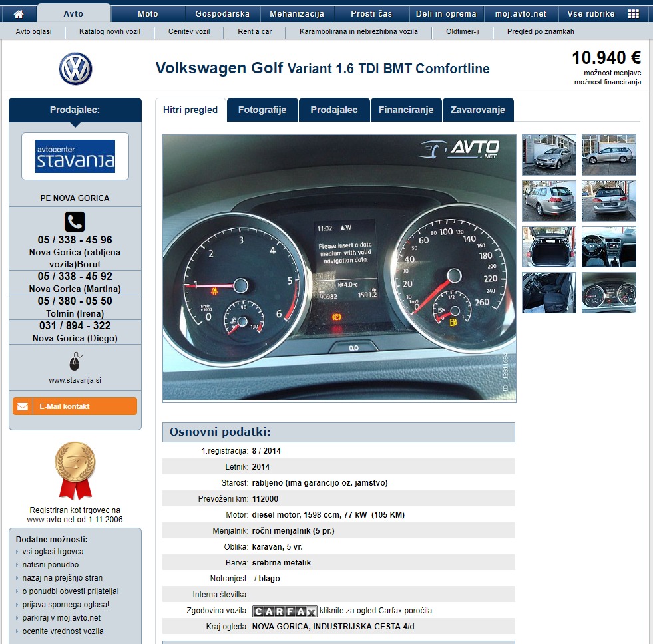
Task: Switch to the Prodajalec tab
Action: click(334, 110)
